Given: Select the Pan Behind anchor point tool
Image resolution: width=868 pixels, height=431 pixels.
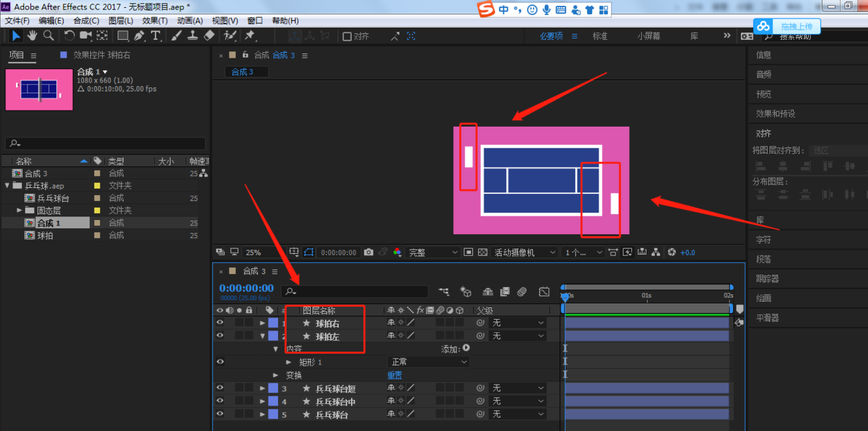Looking at the screenshot, I should coord(102,36).
